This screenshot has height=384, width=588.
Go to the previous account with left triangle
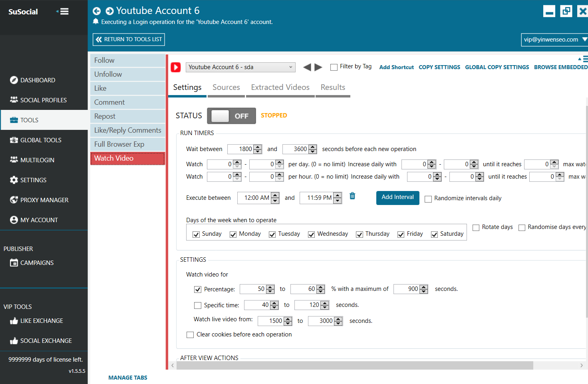307,67
